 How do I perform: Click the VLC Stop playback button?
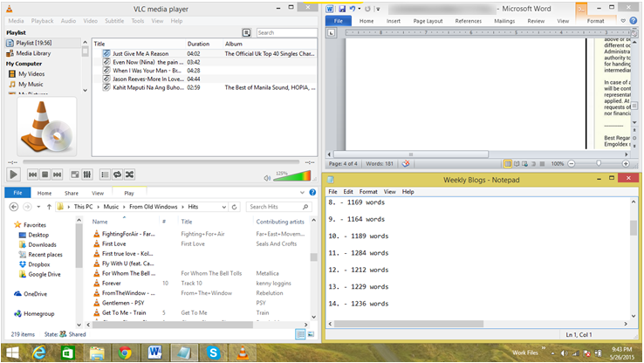click(45, 175)
